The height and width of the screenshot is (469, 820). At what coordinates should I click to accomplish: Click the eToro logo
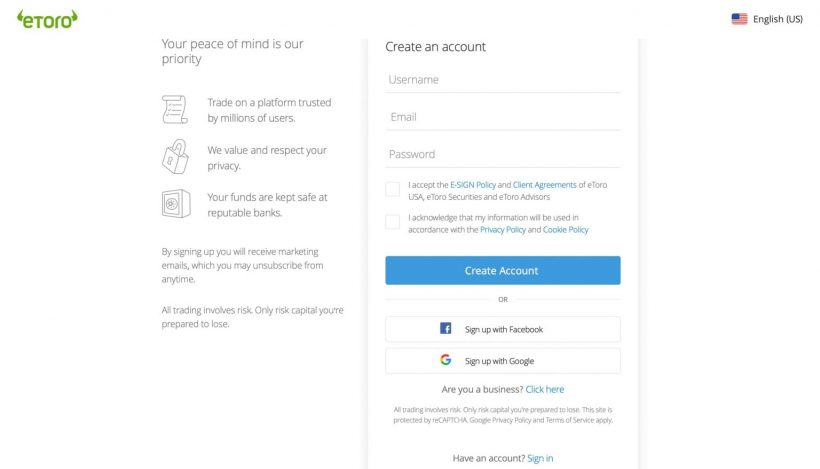47,19
